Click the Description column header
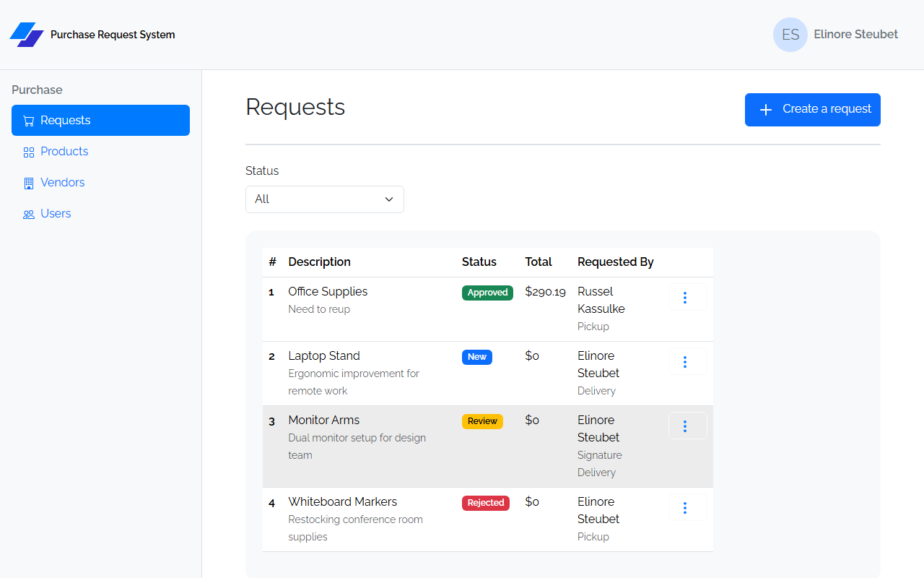Viewport: 924px width, 578px height. 320,262
